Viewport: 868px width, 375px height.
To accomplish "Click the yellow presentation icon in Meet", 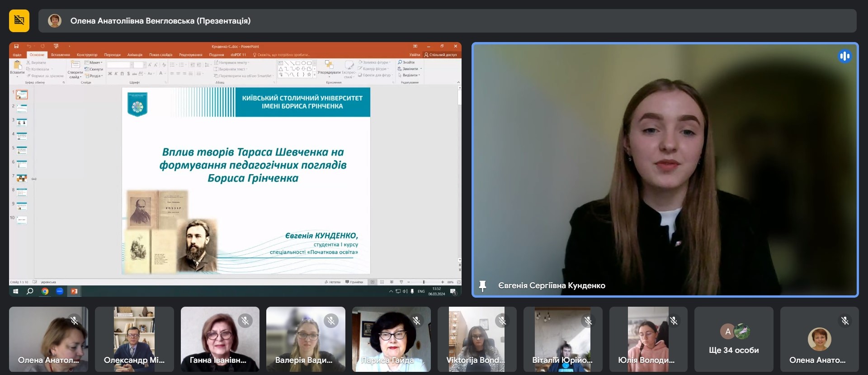I will click(x=19, y=20).
